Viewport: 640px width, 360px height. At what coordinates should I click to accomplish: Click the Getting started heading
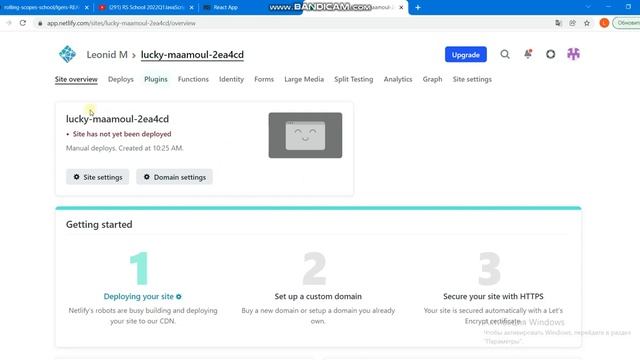pos(99,224)
